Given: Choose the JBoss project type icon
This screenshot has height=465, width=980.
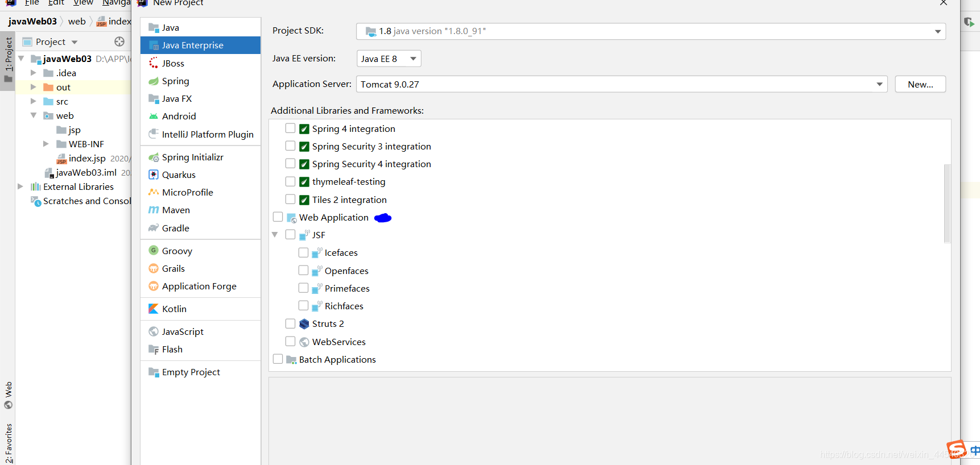Looking at the screenshot, I should (x=154, y=63).
